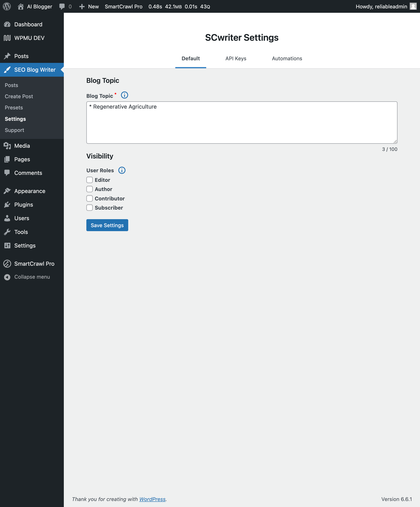Open WPMU DEV in sidebar
This screenshot has width=420, height=507.
point(29,38)
